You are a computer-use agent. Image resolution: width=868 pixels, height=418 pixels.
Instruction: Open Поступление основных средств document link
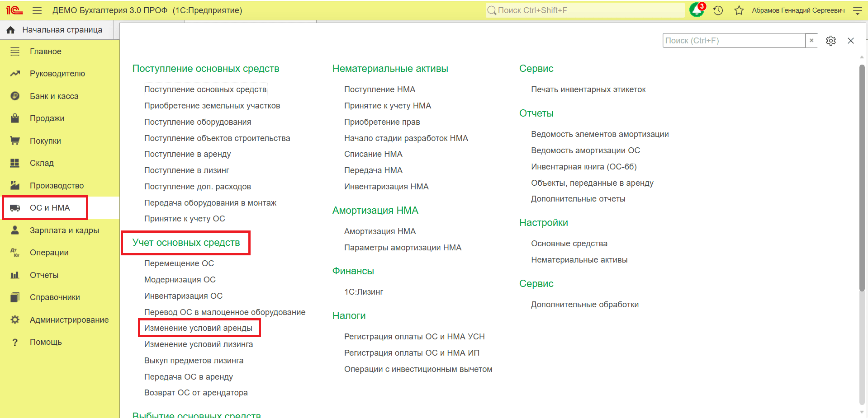point(205,89)
